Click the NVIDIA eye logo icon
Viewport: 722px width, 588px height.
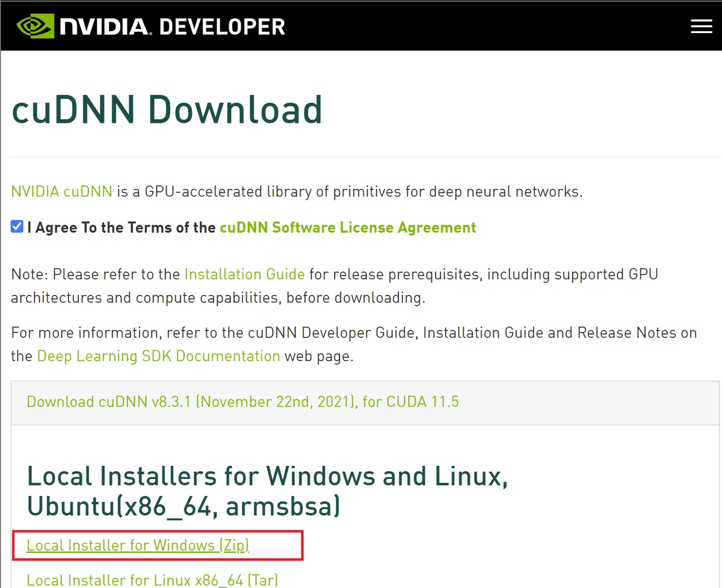(35, 26)
